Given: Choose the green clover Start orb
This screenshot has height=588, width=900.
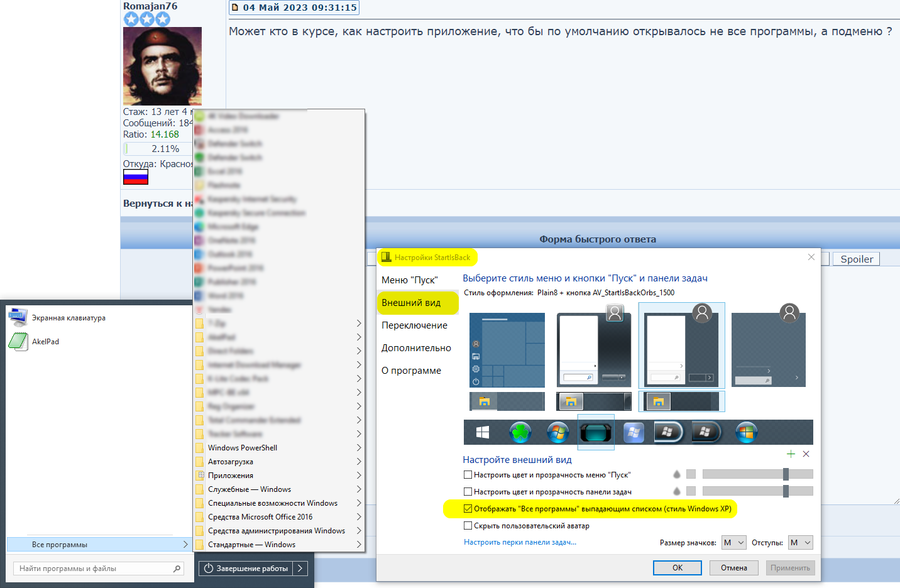Looking at the screenshot, I should click(x=520, y=432).
